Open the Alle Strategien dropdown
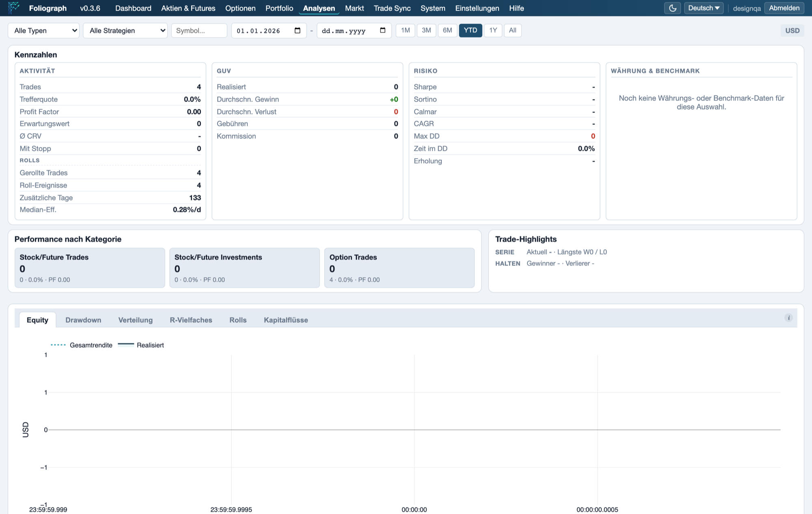Screen dimensions: 812x514 tap(125, 30)
